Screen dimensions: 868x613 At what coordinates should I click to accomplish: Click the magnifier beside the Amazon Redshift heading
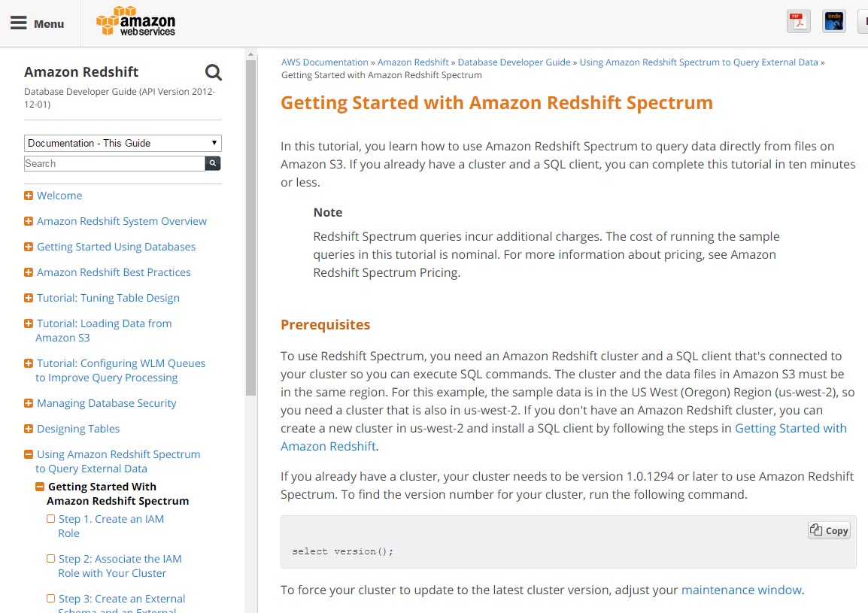pyautogui.click(x=213, y=72)
